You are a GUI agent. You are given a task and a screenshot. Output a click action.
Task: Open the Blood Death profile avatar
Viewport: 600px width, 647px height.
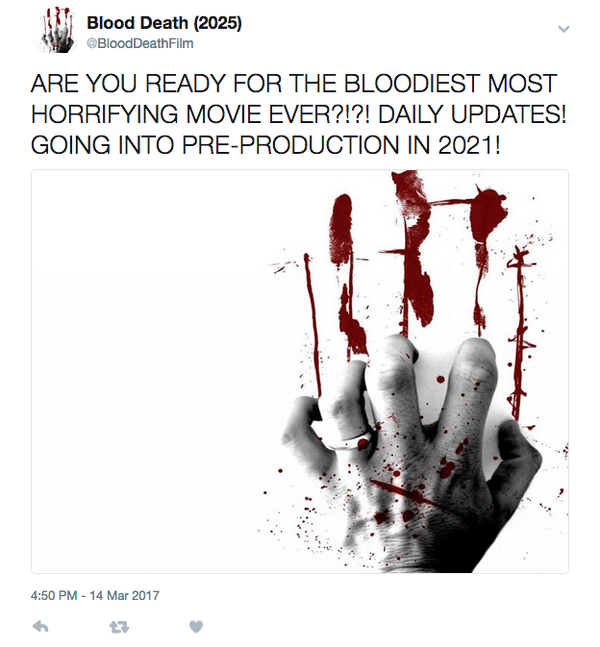pos(55,31)
